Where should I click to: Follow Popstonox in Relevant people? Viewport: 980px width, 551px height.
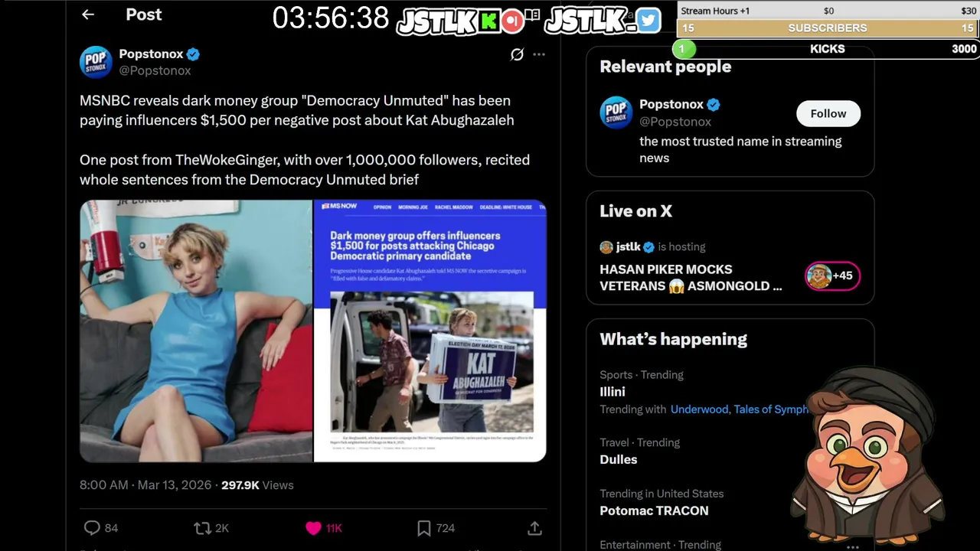828,113
